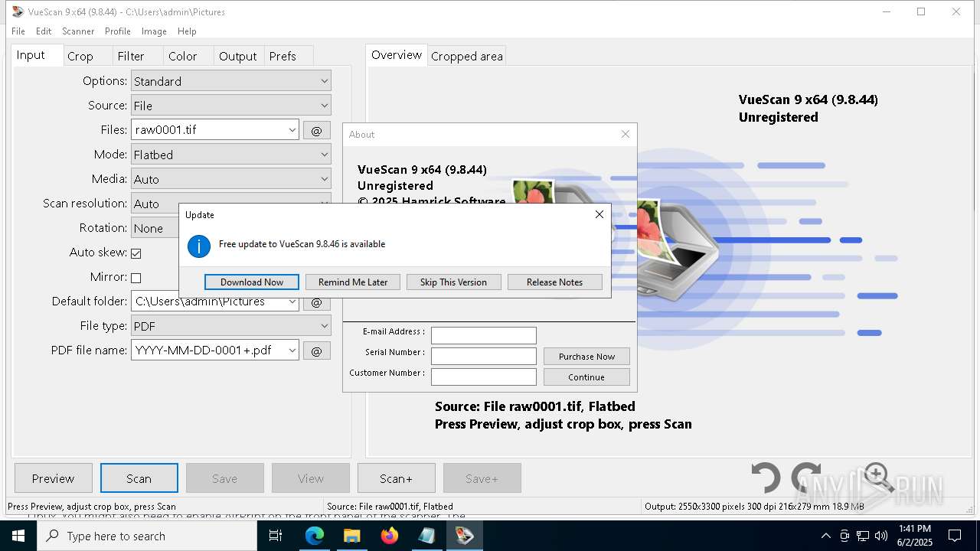Launch Firefox from taskbar
Screen dimensions: 980x551
click(x=389, y=536)
